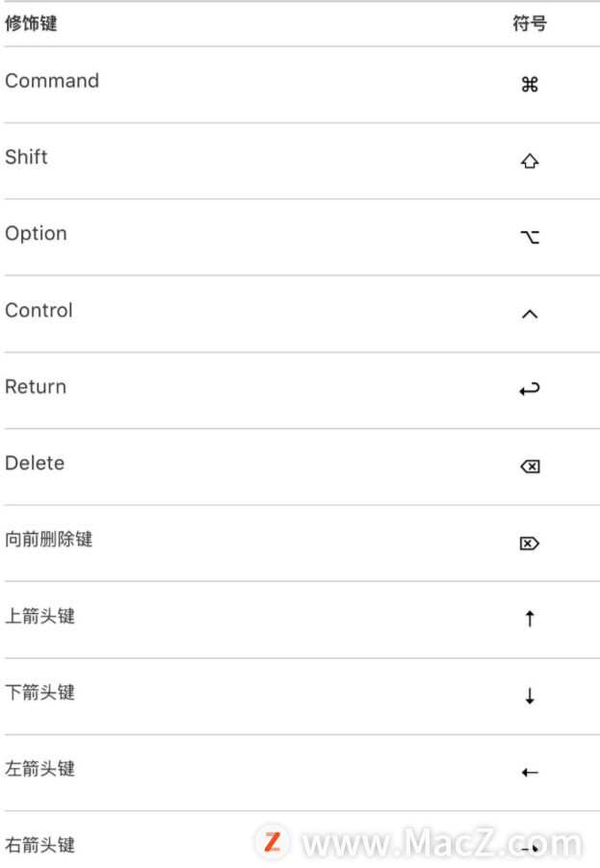Select the down arrow symbol
The width and height of the screenshot is (600, 868).
click(531, 696)
